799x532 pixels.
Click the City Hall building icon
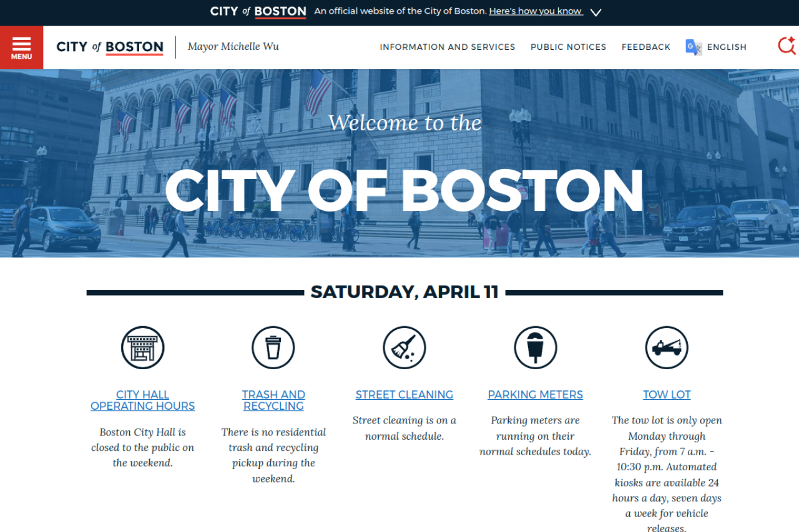(x=142, y=347)
